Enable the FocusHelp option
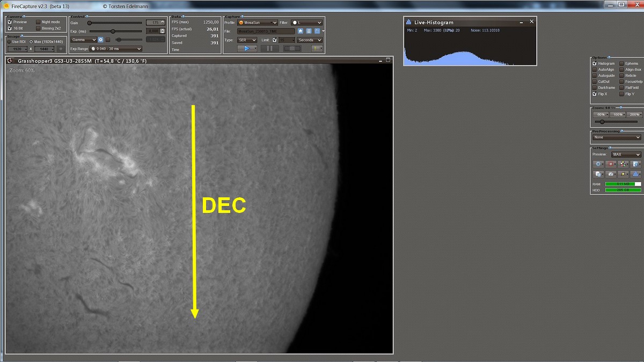This screenshot has width=644, height=362. pos(621,82)
